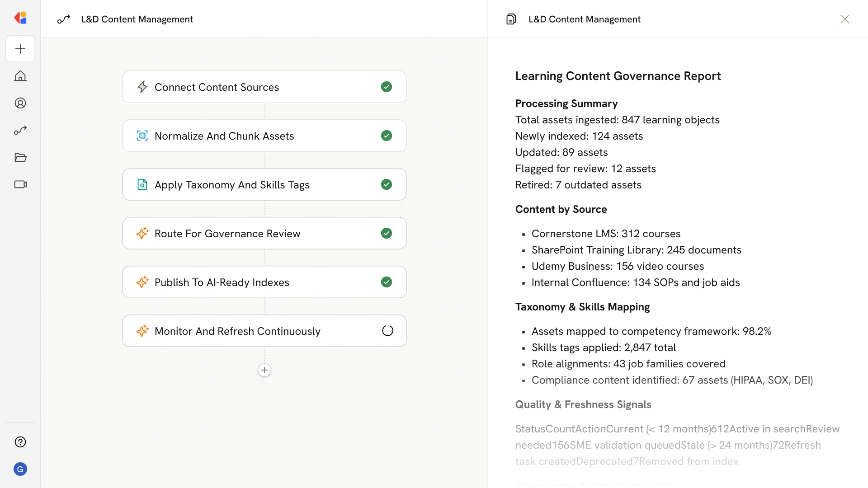Click the loading spinner on Monitor And Refresh Continuously

387,331
